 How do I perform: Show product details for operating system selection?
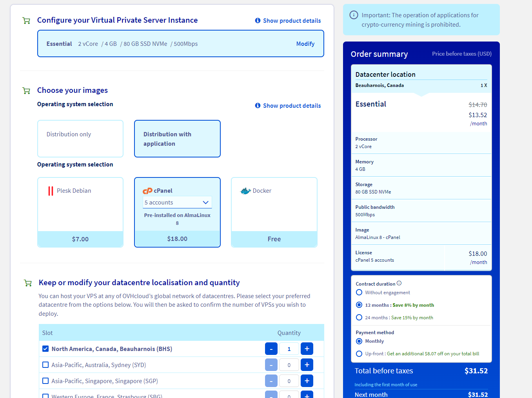coord(288,106)
